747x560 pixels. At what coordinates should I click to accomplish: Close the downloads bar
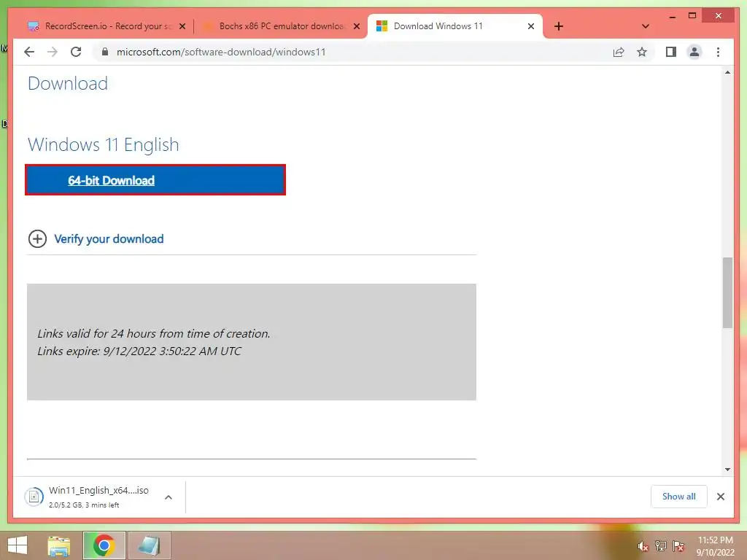(720, 497)
